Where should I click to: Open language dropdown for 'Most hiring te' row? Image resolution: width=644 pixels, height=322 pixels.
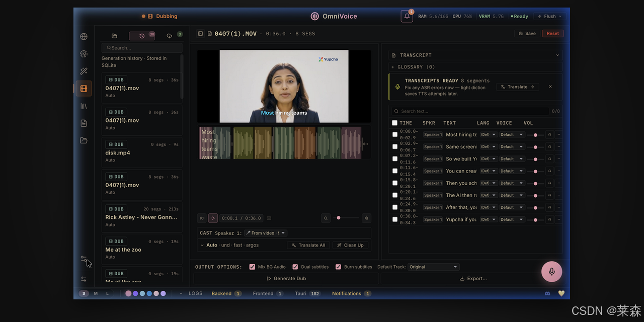pos(488,135)
